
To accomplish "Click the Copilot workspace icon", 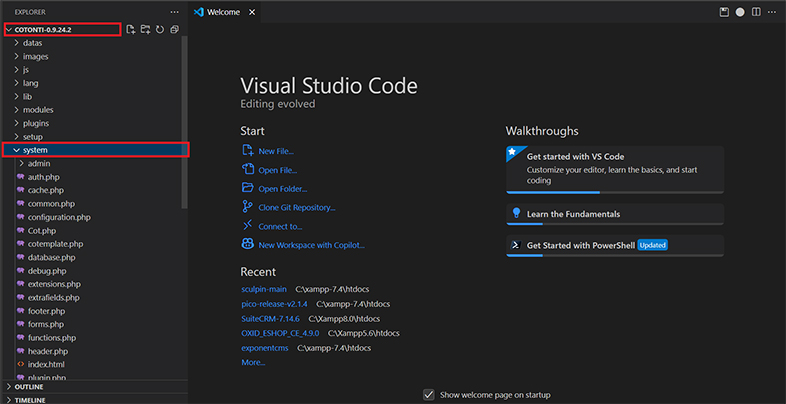I will click(248, 245).
